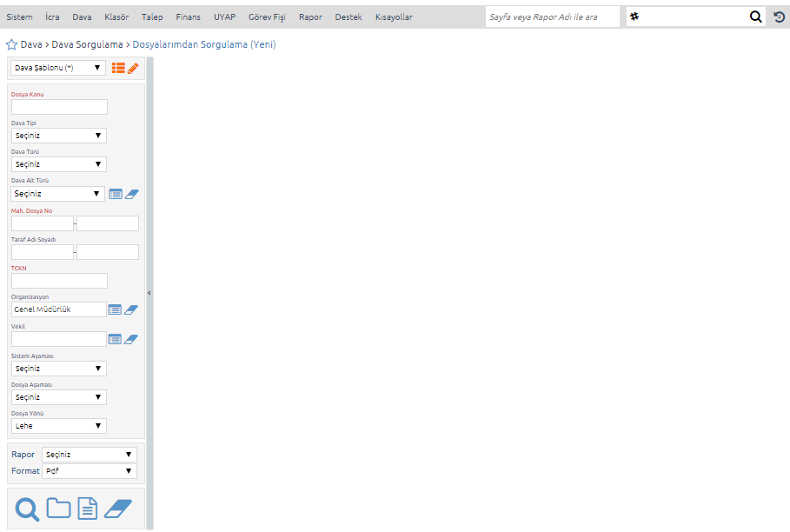790x532 pixels.
Task: Open the Dava Şablonu (*) dropdown
Action: click(x=58, y=68)
